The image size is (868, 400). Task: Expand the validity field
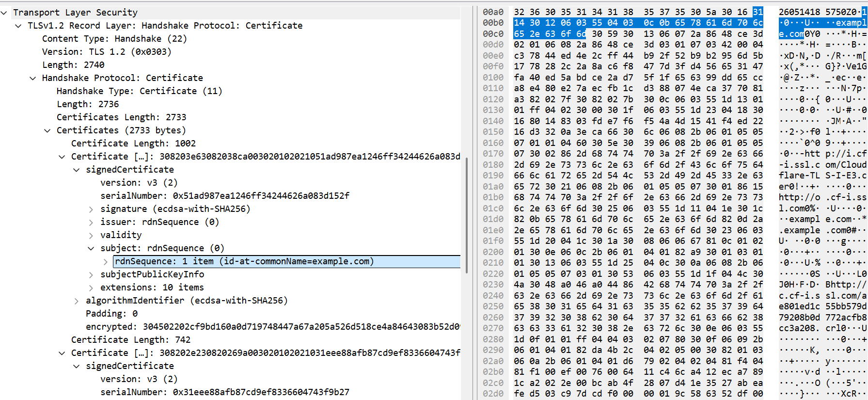pos(91,235)
